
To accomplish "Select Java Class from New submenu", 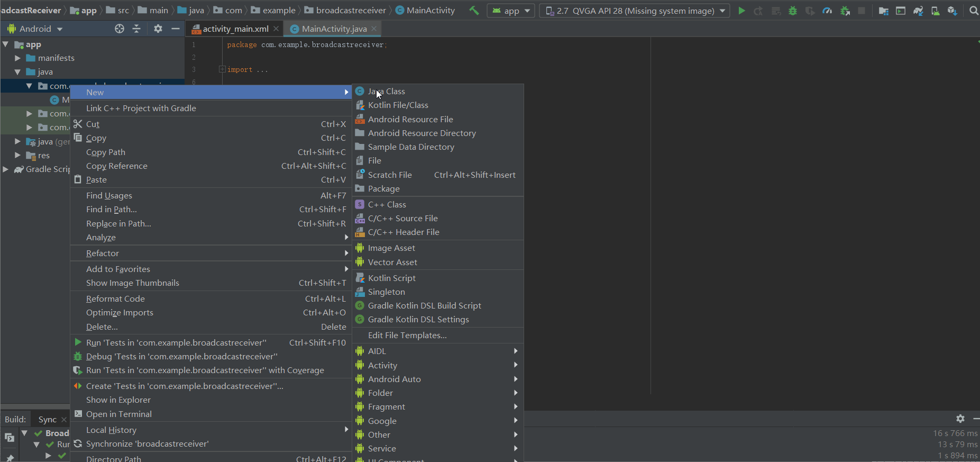I will coord(438,91).
